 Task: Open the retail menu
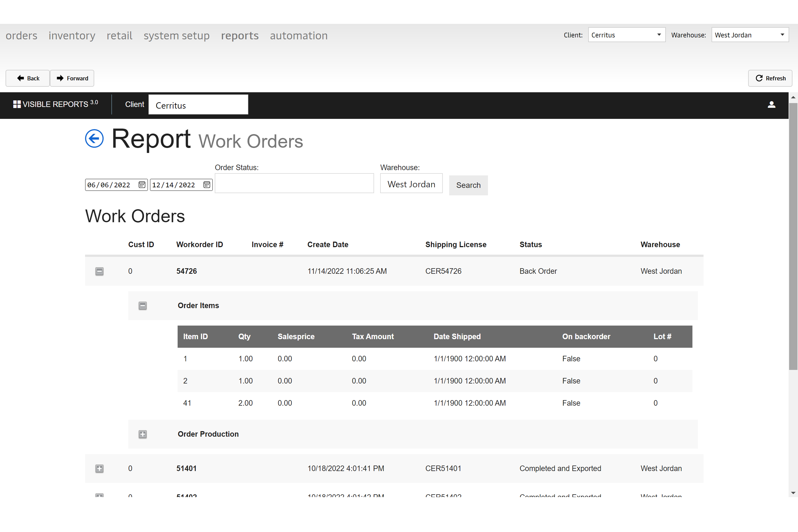click(x=119, y=36)
